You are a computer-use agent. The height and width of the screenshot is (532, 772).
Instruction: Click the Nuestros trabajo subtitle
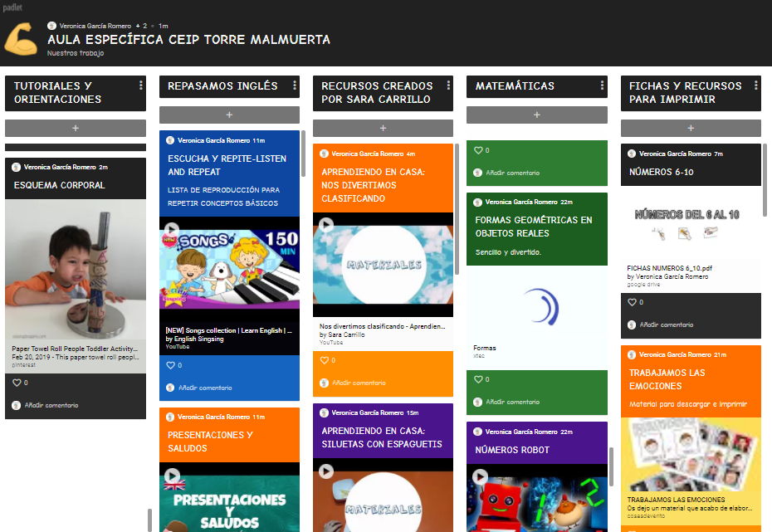(76, 53)
